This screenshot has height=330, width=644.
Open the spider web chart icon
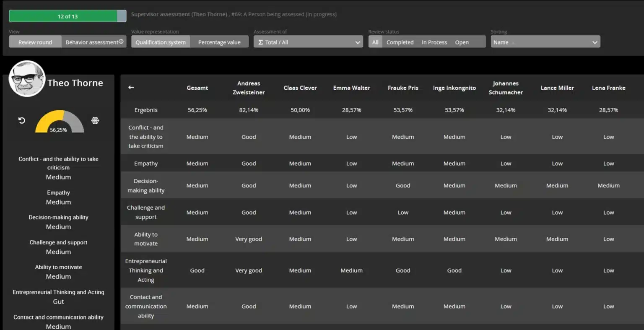95,121
